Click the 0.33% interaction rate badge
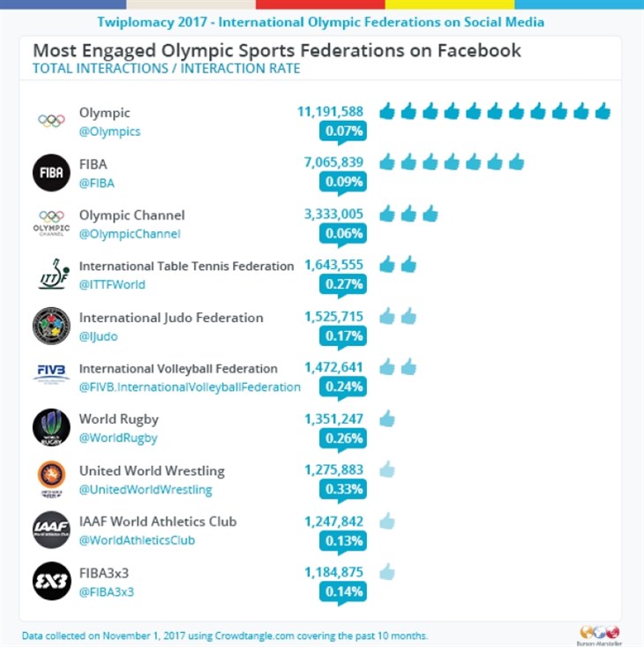Viewport: 644px width, 647px height. pyautogui.click(x=343, y=491)
